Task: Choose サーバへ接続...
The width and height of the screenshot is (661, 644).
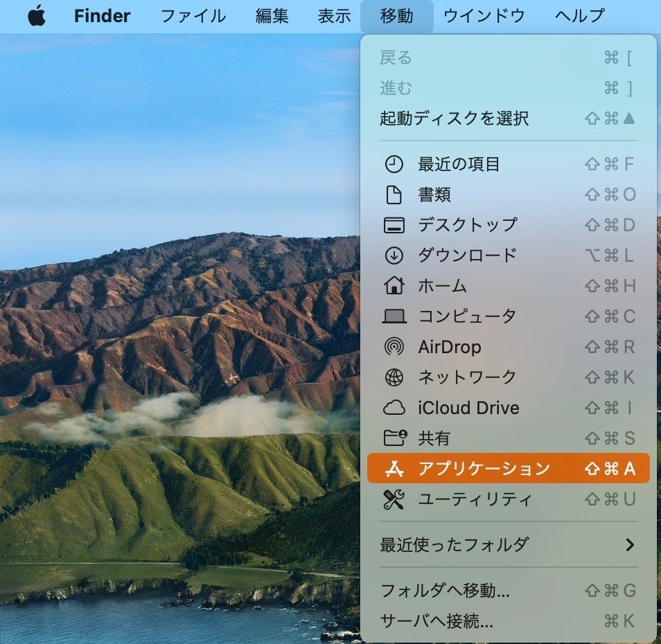Action: coord(508,621)
